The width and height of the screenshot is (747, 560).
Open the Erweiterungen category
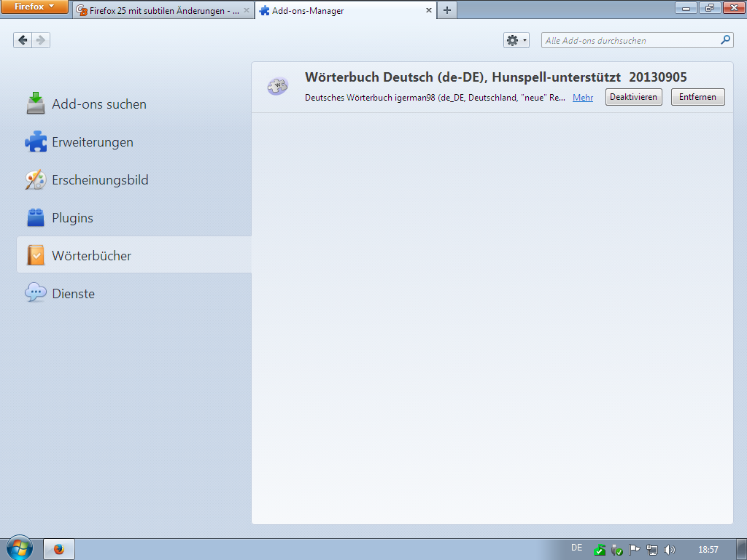[134, 142]
